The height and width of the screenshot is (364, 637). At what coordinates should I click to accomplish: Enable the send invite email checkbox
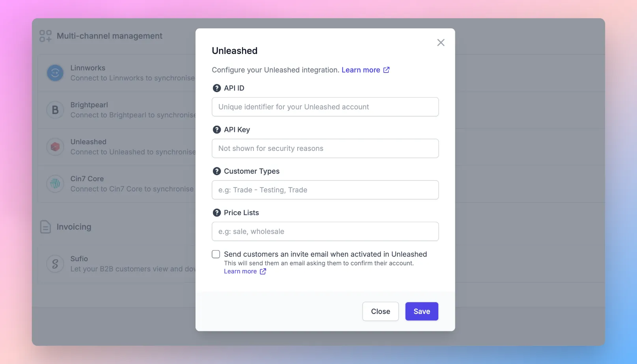pyautogui.click(x=216, y=254)
